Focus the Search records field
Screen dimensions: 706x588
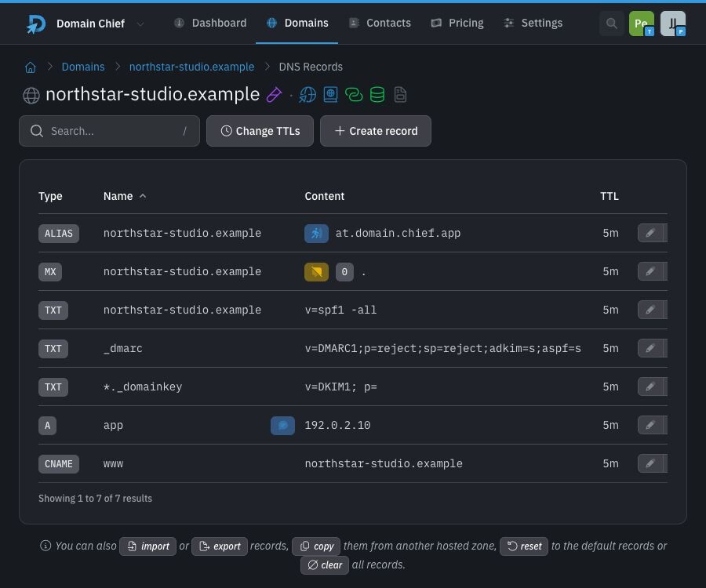[109, 131]
